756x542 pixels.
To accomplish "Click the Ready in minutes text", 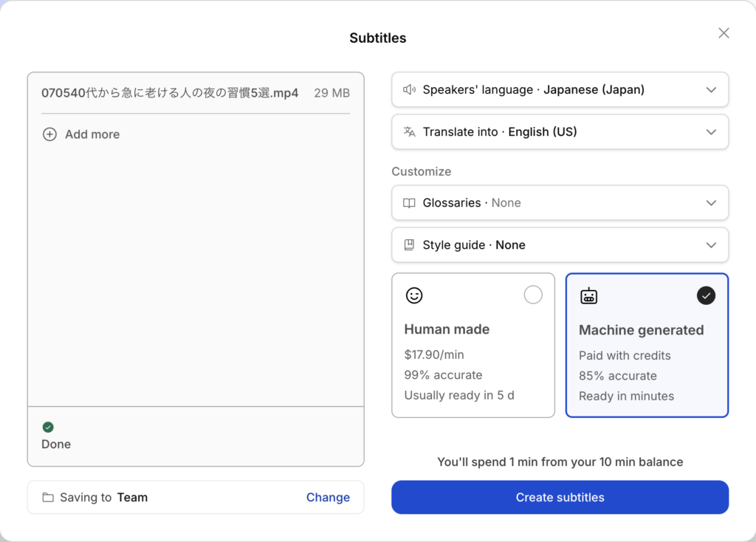I will [x=626, y=396].
